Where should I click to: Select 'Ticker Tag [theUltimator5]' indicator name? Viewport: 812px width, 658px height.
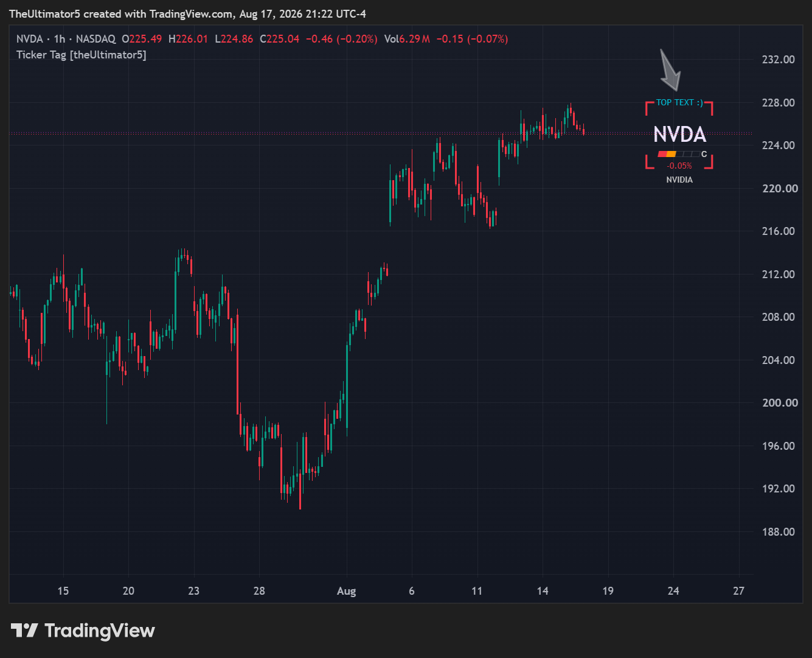pos(82,55)
